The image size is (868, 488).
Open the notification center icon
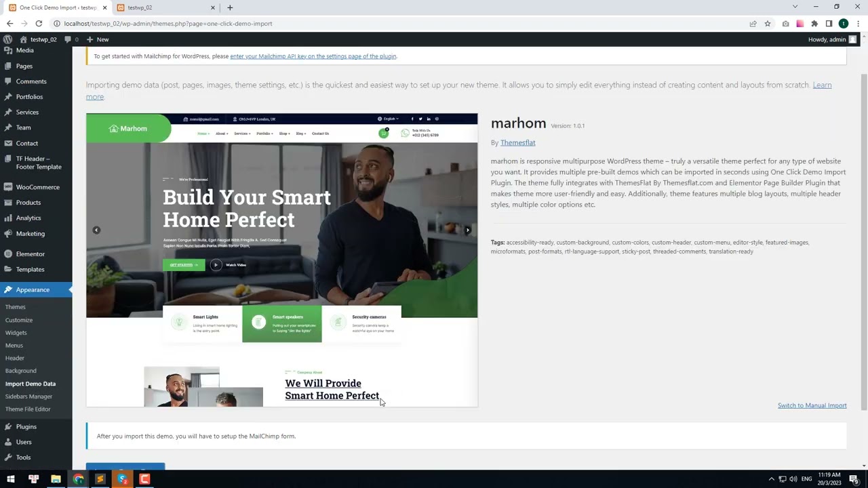click(854, 479)
